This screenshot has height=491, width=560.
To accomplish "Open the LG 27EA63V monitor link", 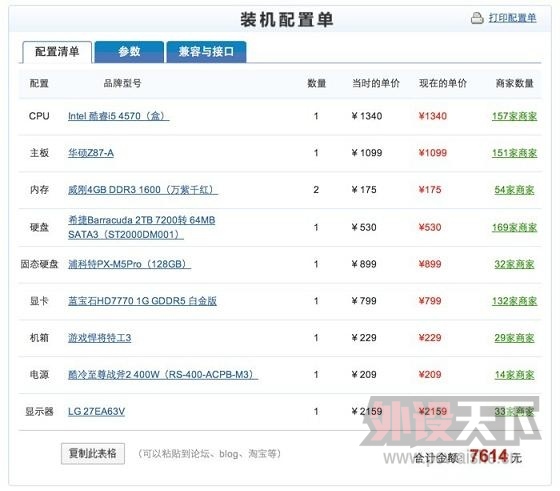I will pyautogui.click(x=96, y=411).
